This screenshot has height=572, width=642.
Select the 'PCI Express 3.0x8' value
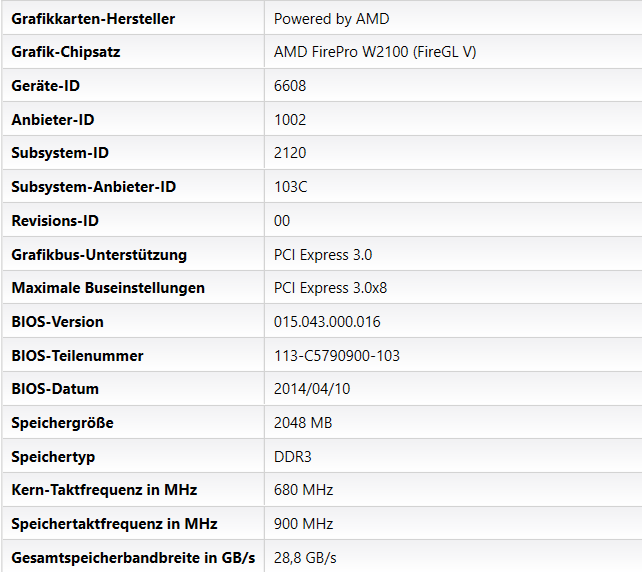[x=330, y=288]
